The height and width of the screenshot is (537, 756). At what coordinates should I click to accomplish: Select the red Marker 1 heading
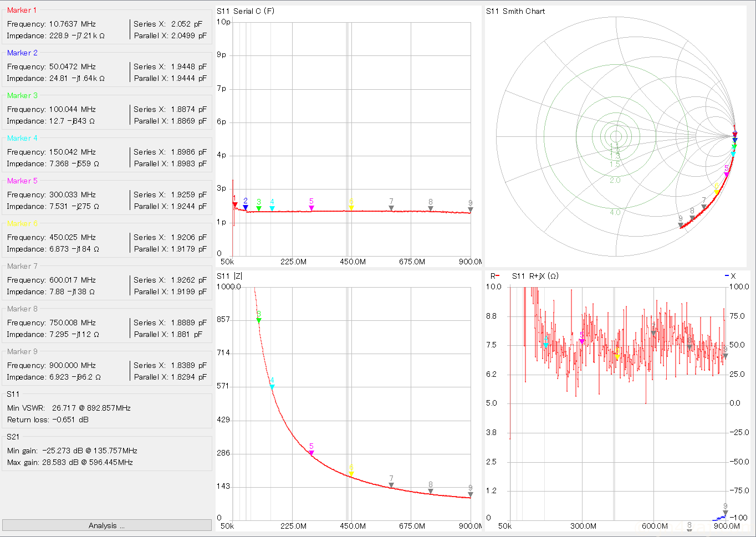pos(22,10)
